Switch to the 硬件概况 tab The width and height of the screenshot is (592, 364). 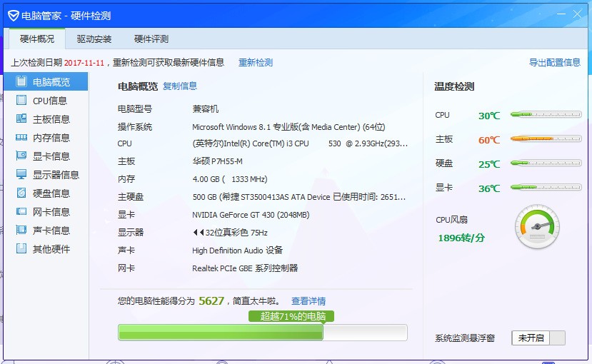click(37, 39)
